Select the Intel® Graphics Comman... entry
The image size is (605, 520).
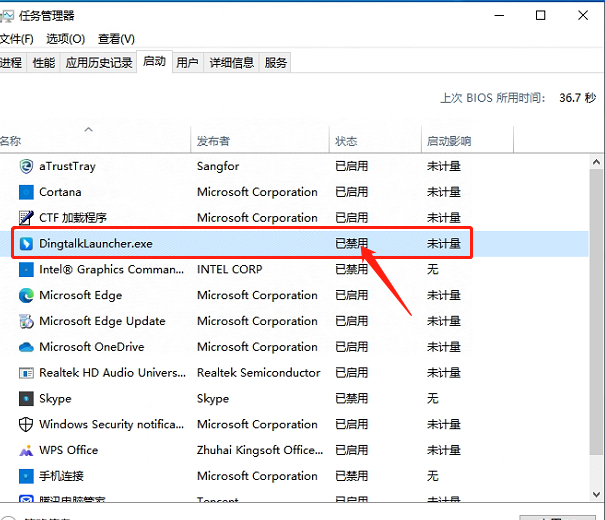click(112, 270)
